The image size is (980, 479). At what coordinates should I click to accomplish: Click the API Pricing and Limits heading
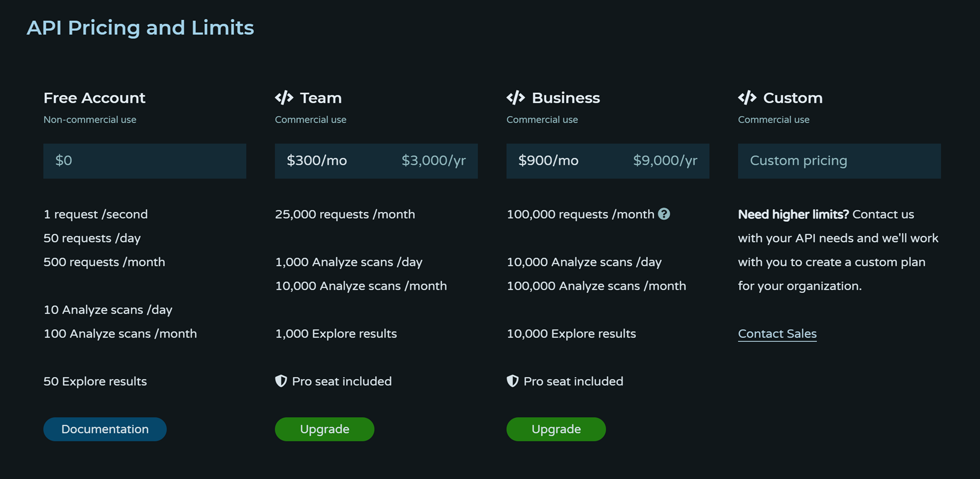tap(140, 28)
